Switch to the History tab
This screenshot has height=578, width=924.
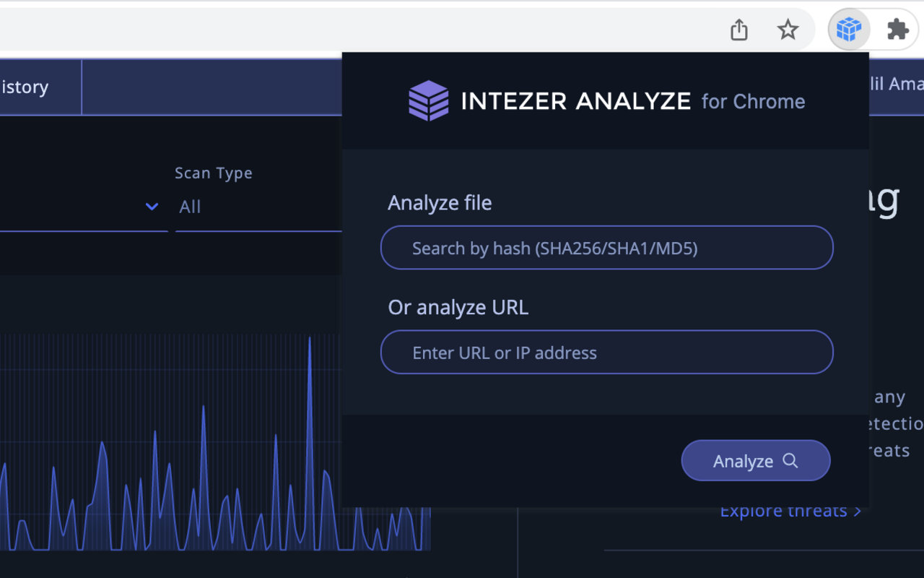click(x=25, y=87)
